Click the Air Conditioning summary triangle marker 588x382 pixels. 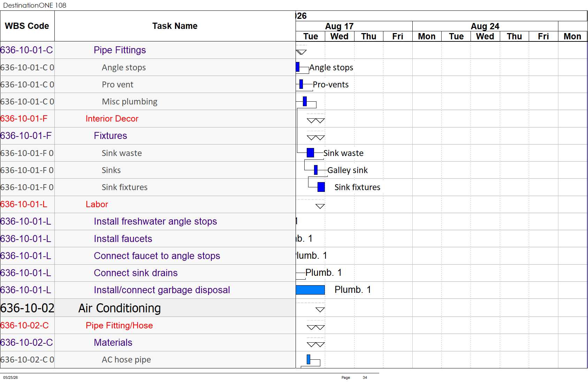point(320,310)
